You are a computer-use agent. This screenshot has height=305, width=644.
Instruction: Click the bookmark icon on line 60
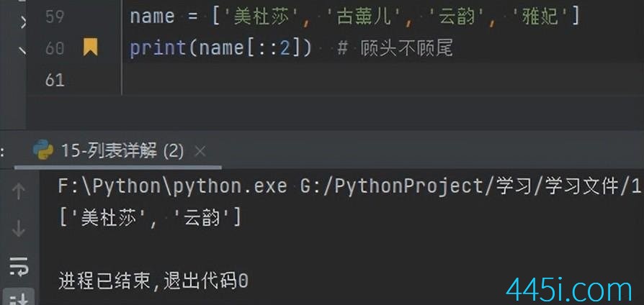coord(90,47)
